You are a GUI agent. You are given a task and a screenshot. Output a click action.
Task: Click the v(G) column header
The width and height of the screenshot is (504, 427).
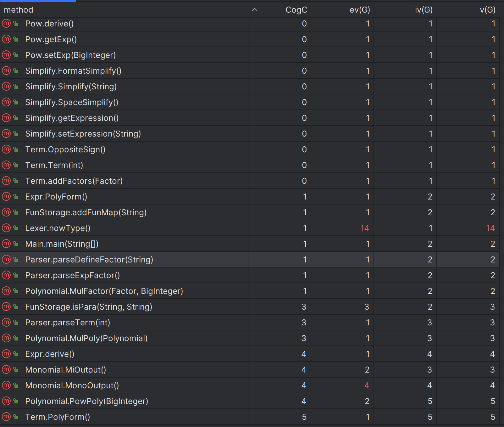click(488, 10)
